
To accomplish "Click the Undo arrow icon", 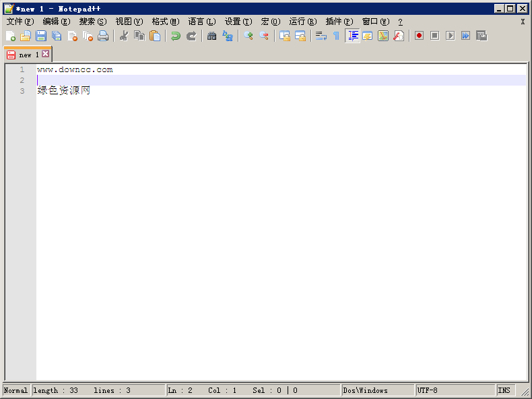I will [x=176, y=36].
